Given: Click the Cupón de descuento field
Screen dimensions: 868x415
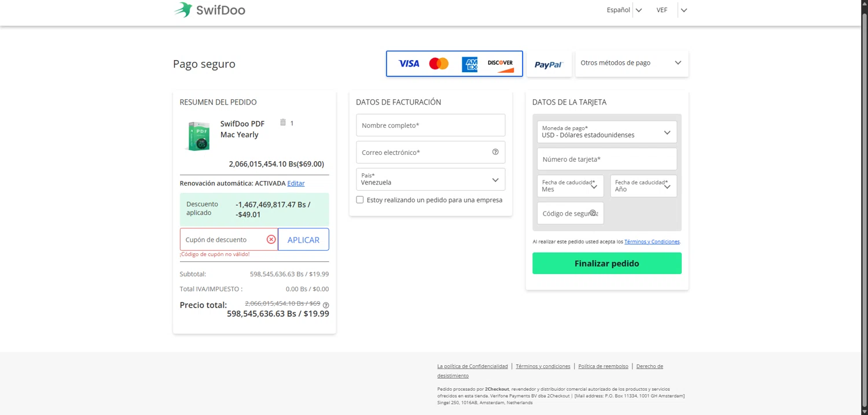Looking at the screenshot, I should click(229, 239).
